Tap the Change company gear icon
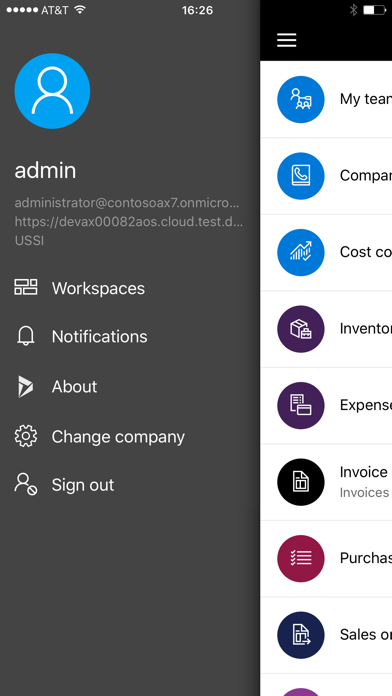392x696 pixels. [x=26, y=436]
